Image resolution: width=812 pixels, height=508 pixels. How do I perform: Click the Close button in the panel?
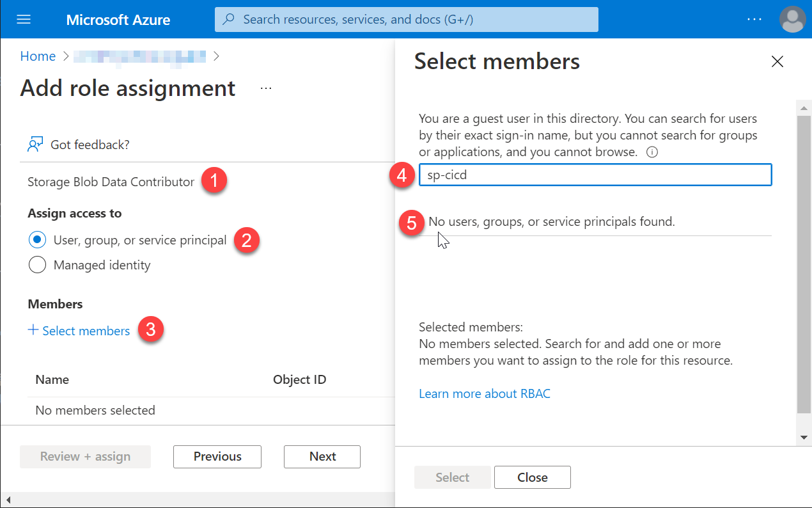[533, 477]
